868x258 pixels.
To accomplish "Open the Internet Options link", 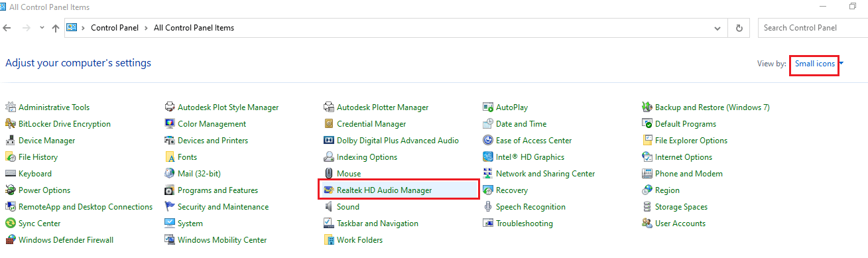I will [x=684, y=157].
